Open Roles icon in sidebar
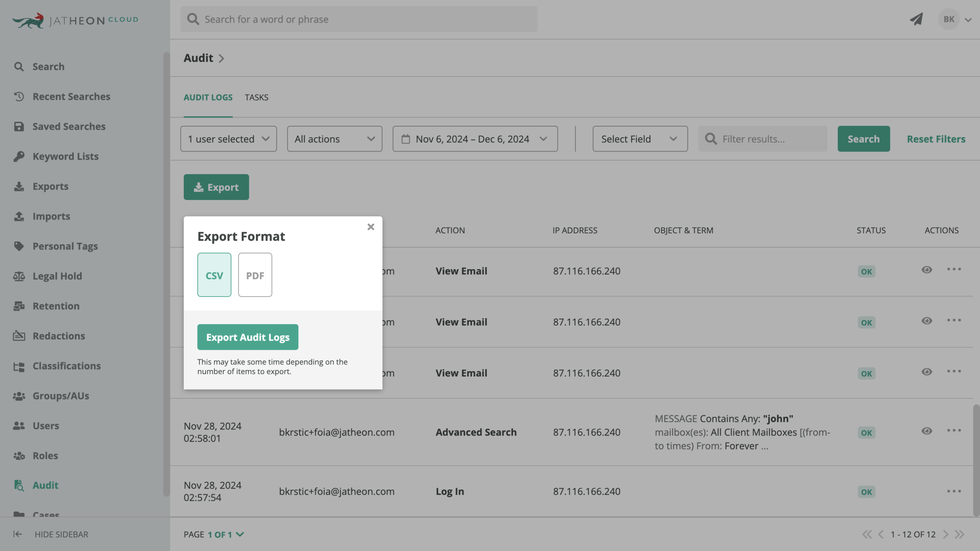The height and width of the screenshot is (551, 980). (x=19, y=455)
